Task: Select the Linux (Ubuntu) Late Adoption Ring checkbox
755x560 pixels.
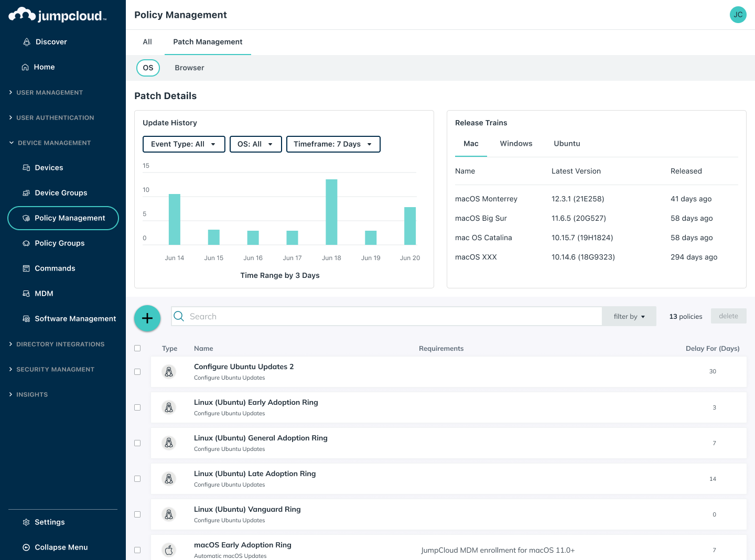Action: click(137, 479)
